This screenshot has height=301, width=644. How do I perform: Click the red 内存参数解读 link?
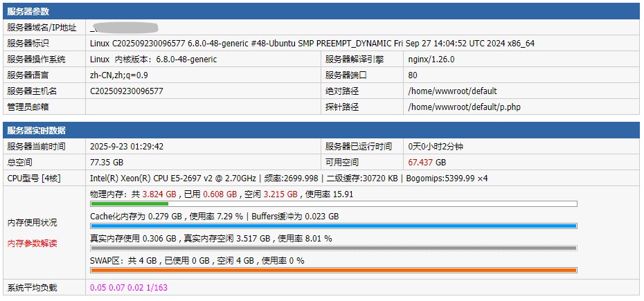point(32,243)
